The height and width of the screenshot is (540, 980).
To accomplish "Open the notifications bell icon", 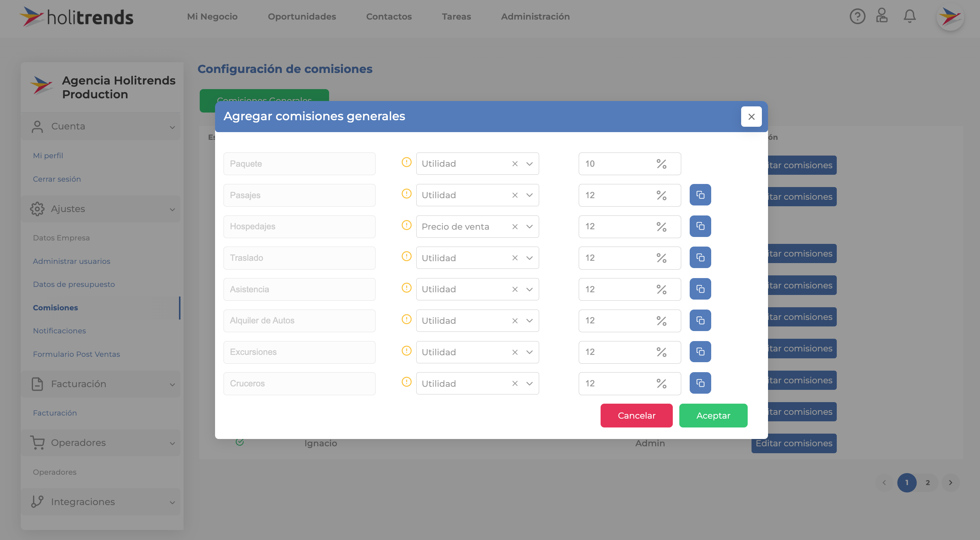I will tap(909, 16).
